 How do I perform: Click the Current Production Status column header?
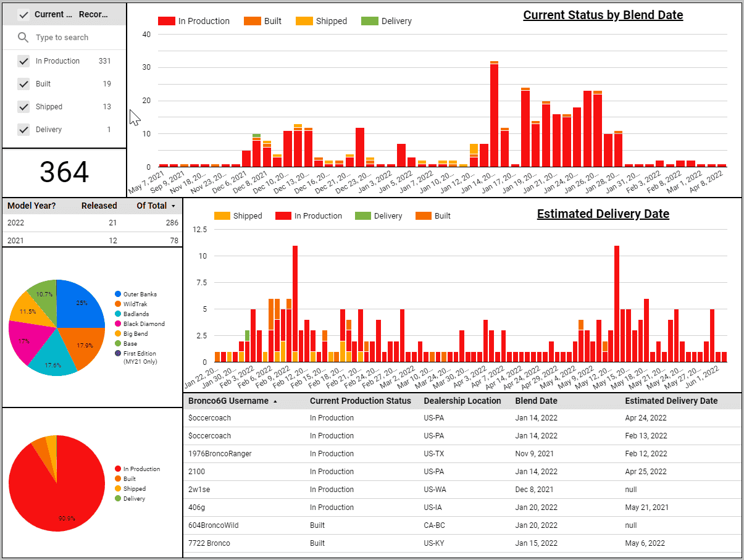point(360,401)
